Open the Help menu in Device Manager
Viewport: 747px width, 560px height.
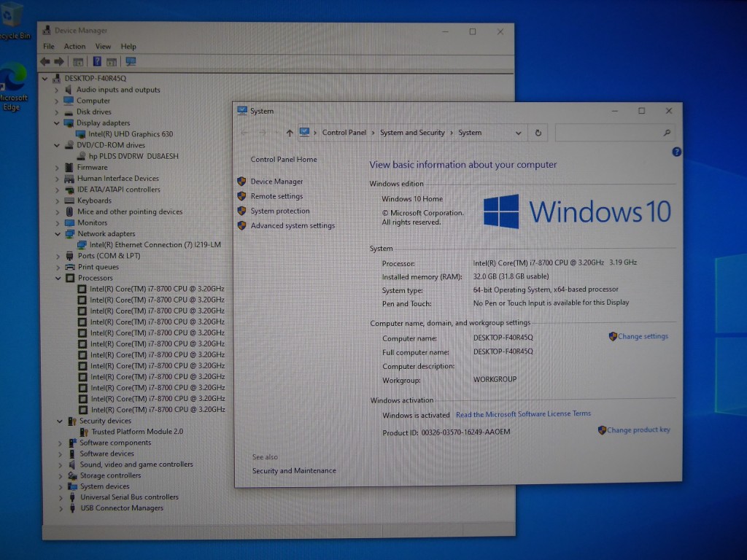[x=128, y=46]
